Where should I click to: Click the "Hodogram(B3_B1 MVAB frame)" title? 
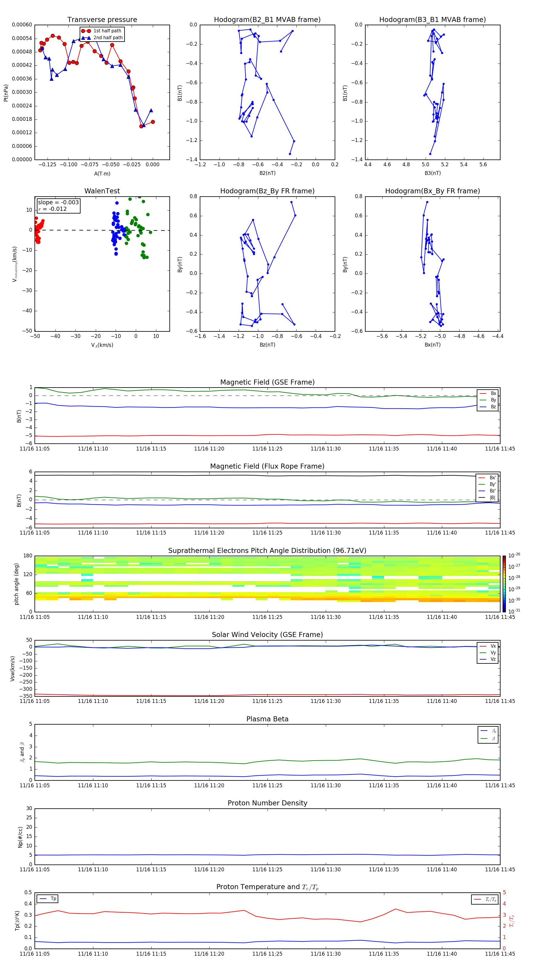tap(432, 20)
